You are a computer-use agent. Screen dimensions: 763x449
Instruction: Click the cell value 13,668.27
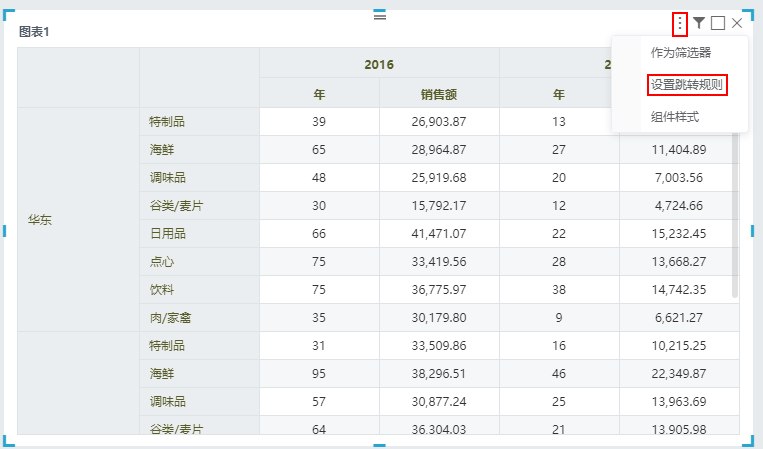tap(679, 262)
